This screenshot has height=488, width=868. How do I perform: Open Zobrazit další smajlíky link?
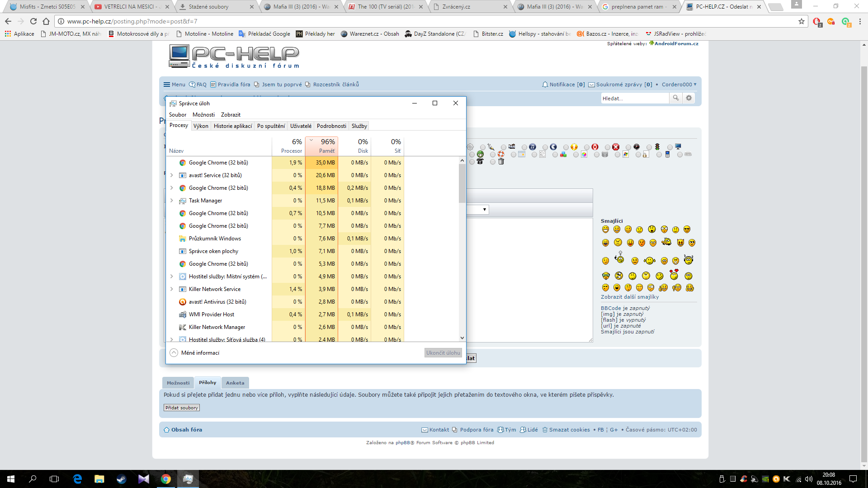pos(629,297)
